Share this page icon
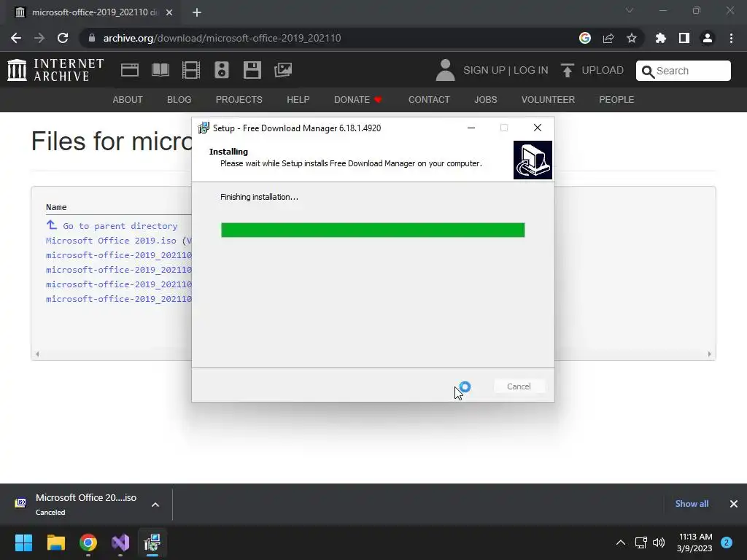 point(608,38)
